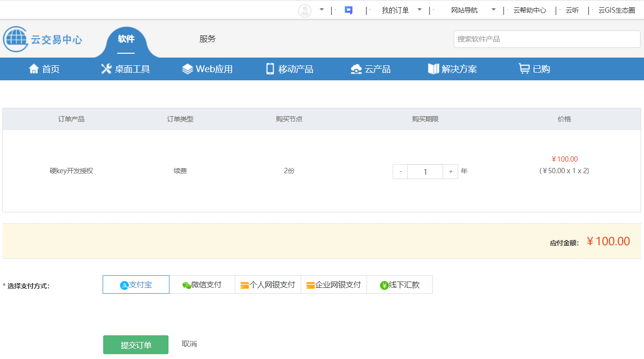This screenshot has width=644, height=359.
Task: Switch to the 软件 tab
Action: pos(126,39)
